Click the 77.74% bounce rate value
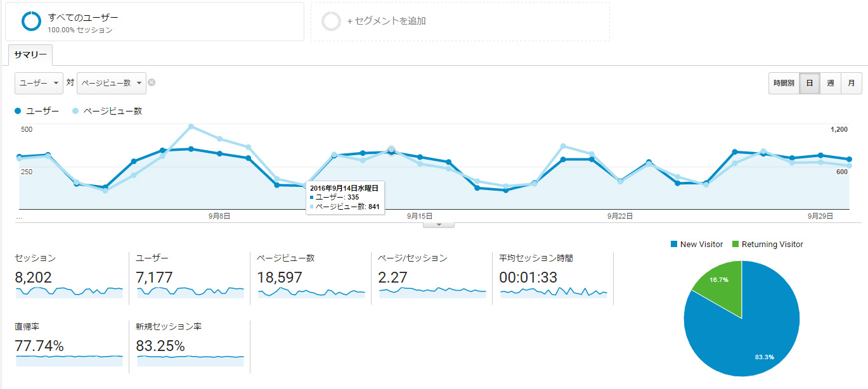The width and height of the screenshot is (868, 389). [39, 346]
